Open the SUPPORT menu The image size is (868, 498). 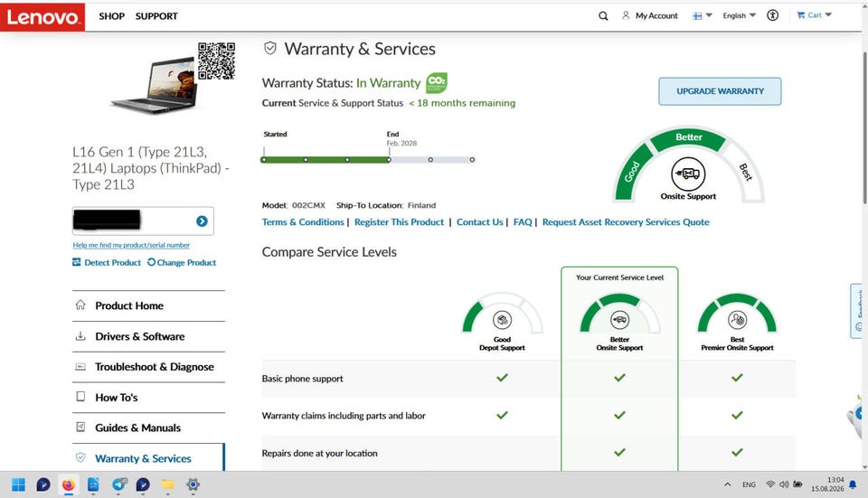point(156,16)
